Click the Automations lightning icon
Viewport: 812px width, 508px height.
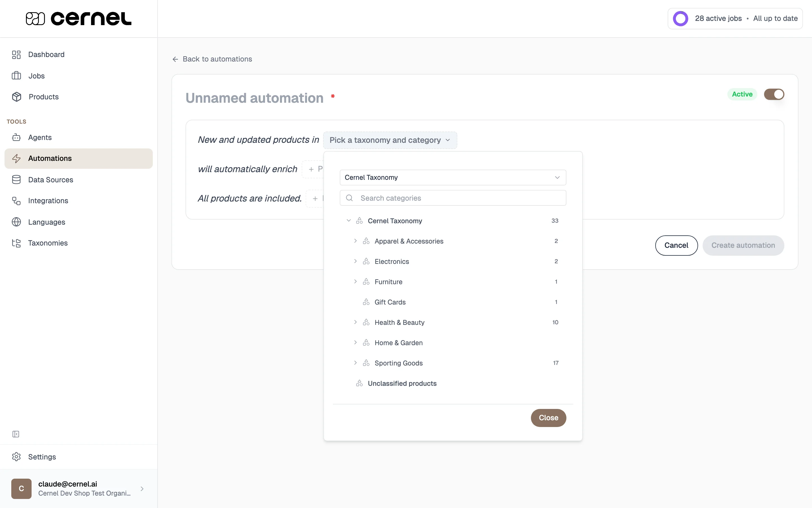(16, 158)
